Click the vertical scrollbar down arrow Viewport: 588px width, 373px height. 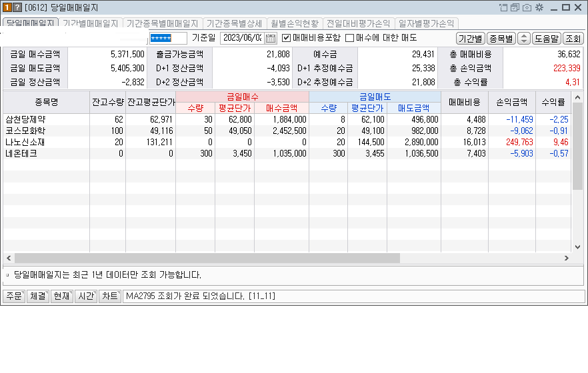coord(577,247)
